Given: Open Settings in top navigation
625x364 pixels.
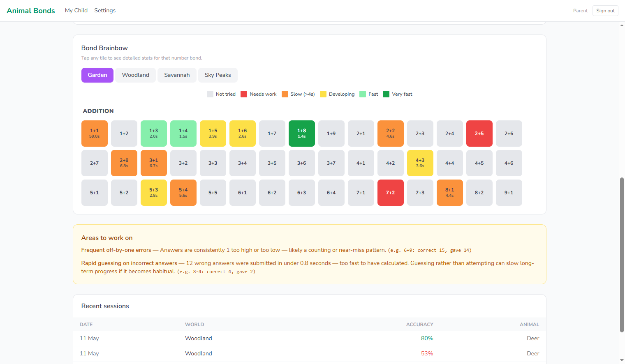Looking at the screenshot, I should pyautogui.click(x=105, y=11).
